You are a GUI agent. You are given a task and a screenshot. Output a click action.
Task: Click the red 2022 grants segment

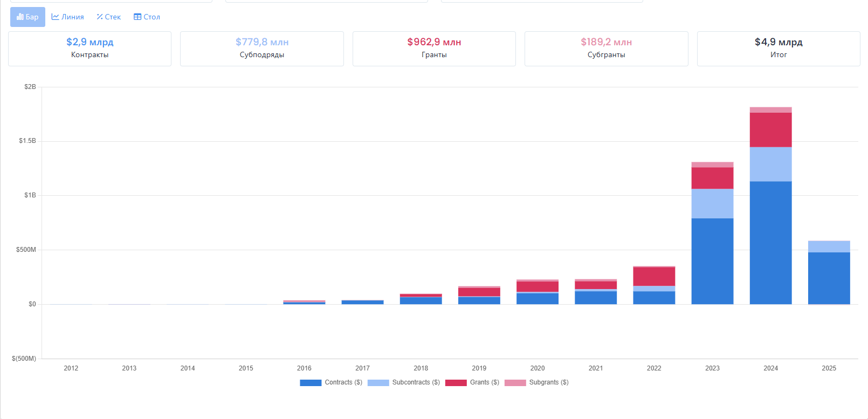(654, 276)
